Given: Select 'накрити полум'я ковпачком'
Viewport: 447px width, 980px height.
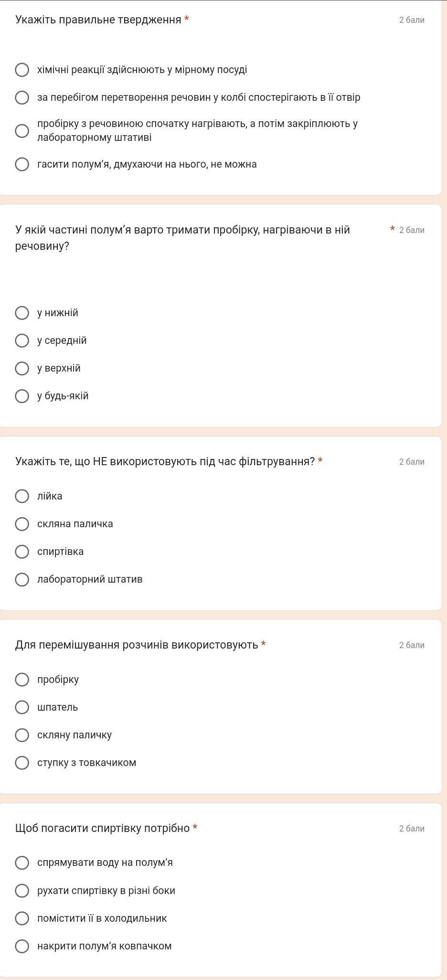Looking at the screenshot, I should (22, 946).
